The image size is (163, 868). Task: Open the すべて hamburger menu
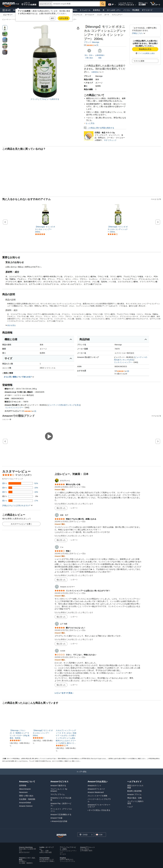click(x=6, y=10)
